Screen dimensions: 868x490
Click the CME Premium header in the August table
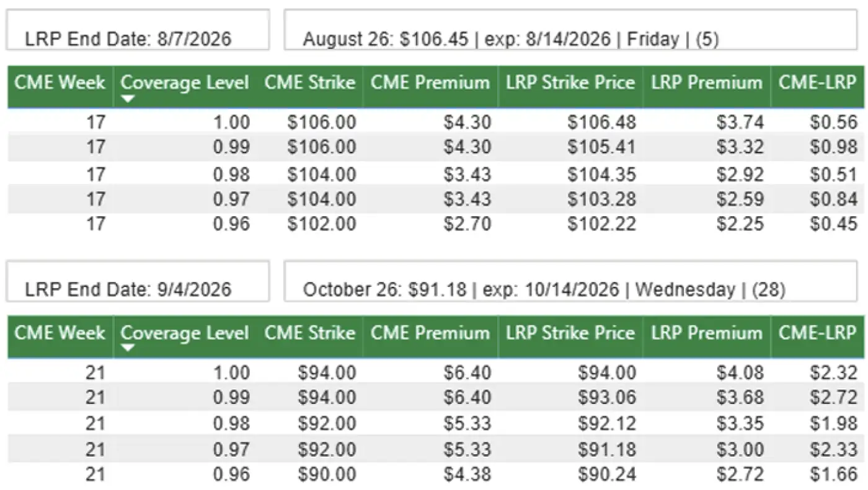point(430,83)
